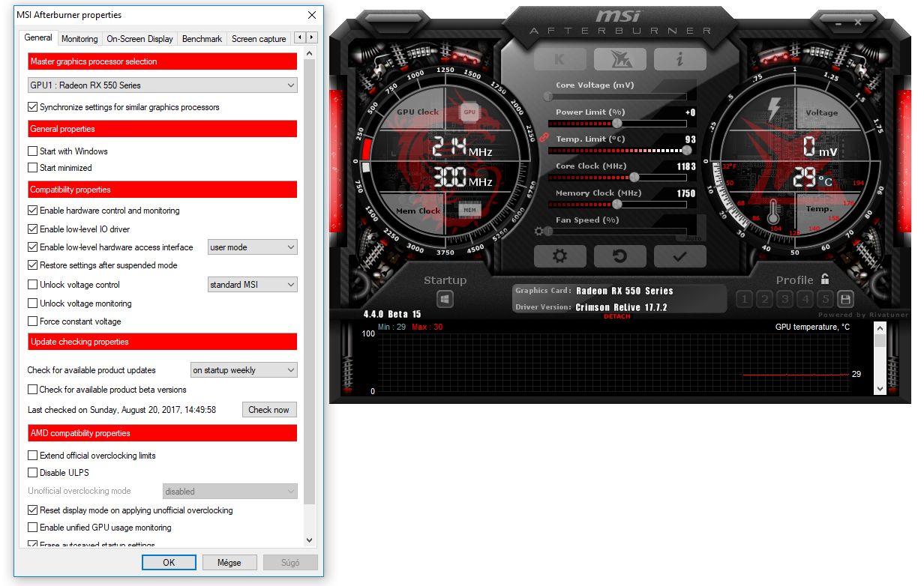Image resolution: width=924 pixels, height=586 pixels.
Task: Click the Core Clock value 1183 field
Action: tap(686, 166)
